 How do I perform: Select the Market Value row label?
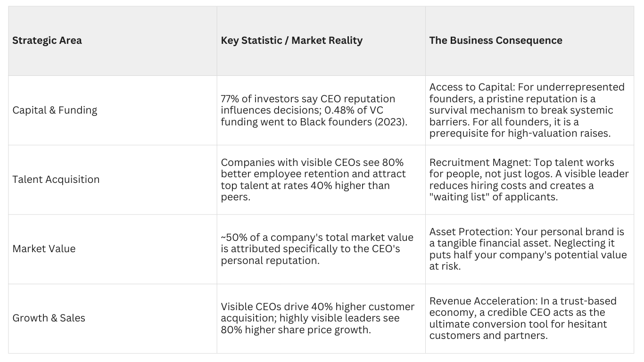[x=44, y=249]
